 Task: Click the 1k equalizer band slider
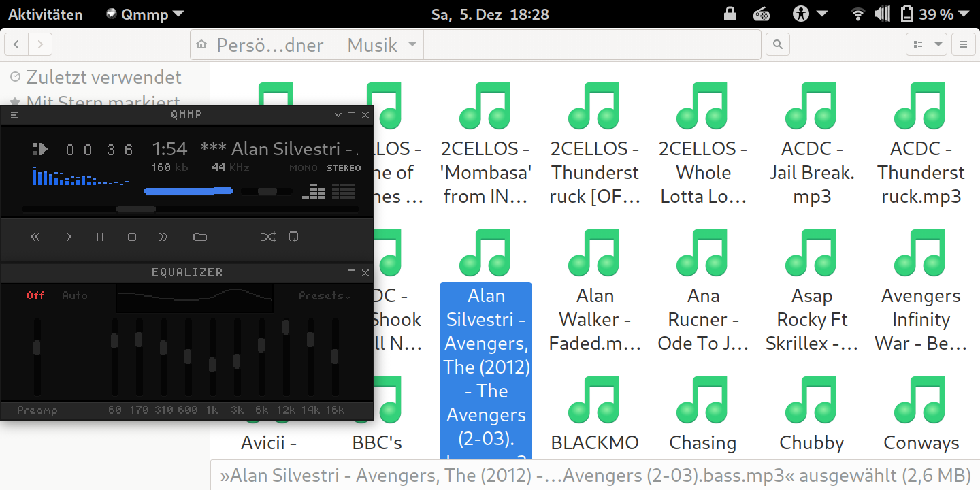[212, 357]
